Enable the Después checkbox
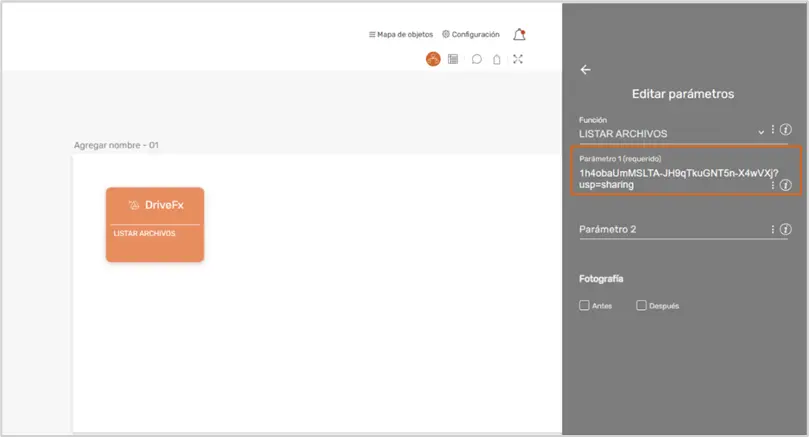 pos(641,305)
